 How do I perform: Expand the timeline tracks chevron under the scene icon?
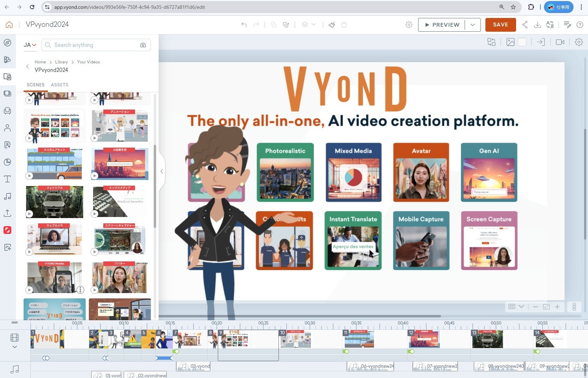coord(14,347)
